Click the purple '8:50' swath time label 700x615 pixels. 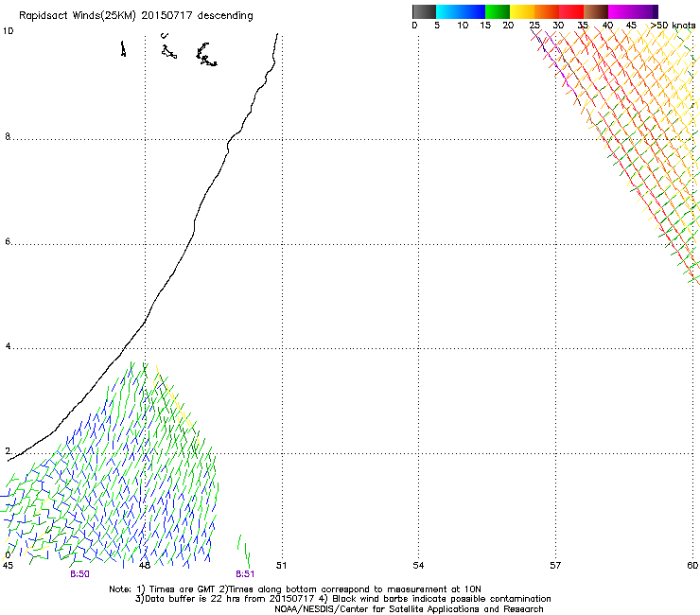79,574
